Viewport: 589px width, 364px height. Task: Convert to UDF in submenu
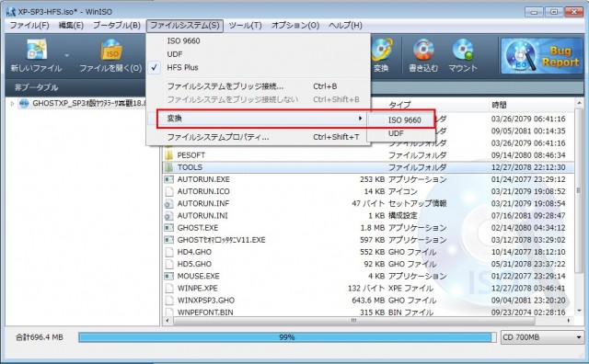coord(400,133)
